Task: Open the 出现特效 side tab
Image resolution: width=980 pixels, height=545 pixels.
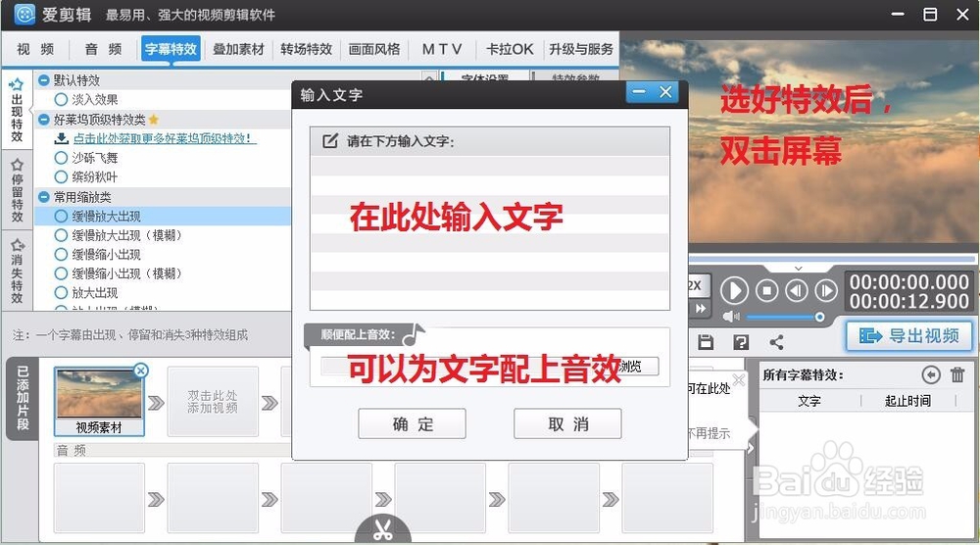Action: pos(17,110)
